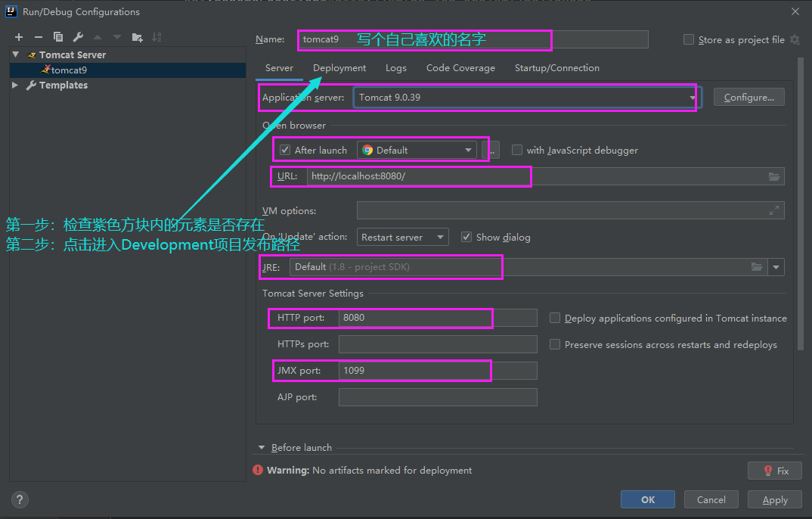Move configuration up with arrow icon
The image size is (812, 519).
coord(98,37)
